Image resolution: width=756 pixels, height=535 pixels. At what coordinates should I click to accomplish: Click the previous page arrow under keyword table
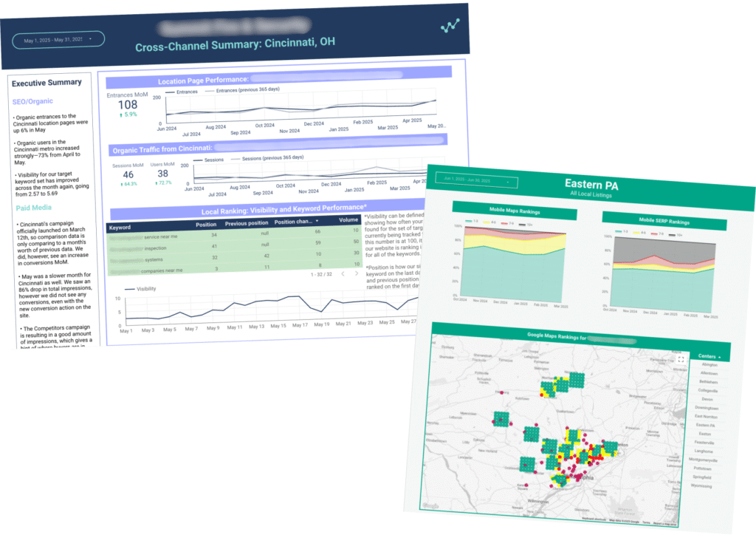tap(344, 273)
